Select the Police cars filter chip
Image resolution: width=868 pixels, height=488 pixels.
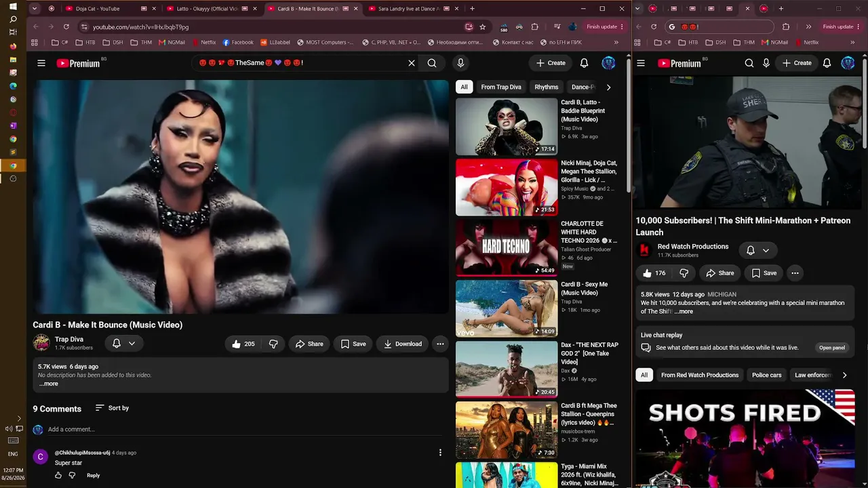tap(766, 375)
